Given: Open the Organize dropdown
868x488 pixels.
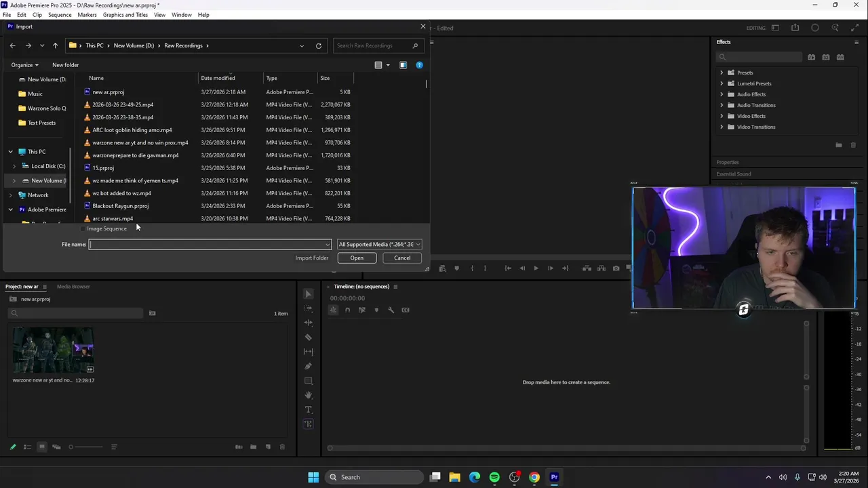Looking at the screenshot, I should click(x=24, y=65).
